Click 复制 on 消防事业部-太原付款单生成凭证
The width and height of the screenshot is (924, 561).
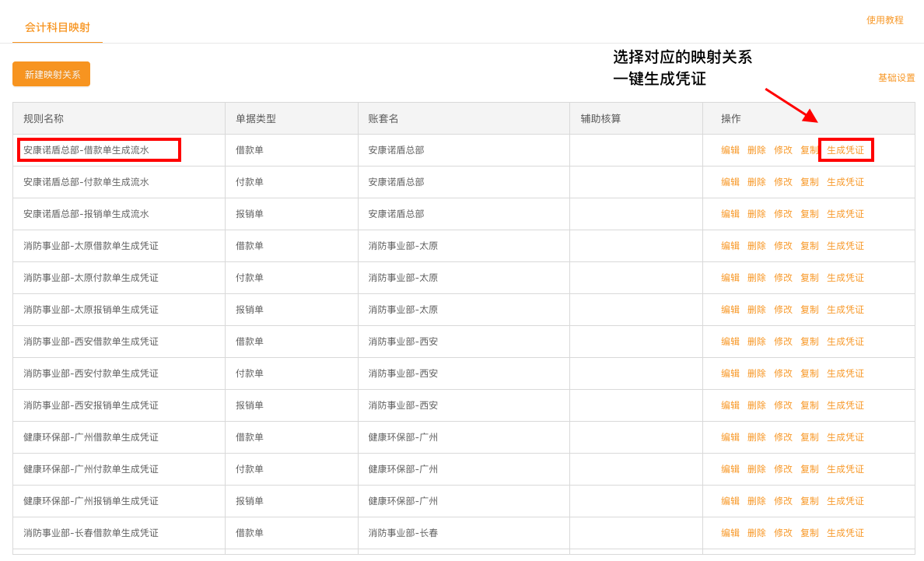(x=809, y=277)
